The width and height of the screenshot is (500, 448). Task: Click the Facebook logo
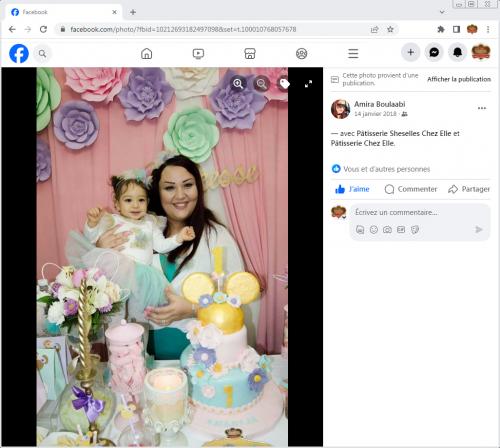(19, 53)
